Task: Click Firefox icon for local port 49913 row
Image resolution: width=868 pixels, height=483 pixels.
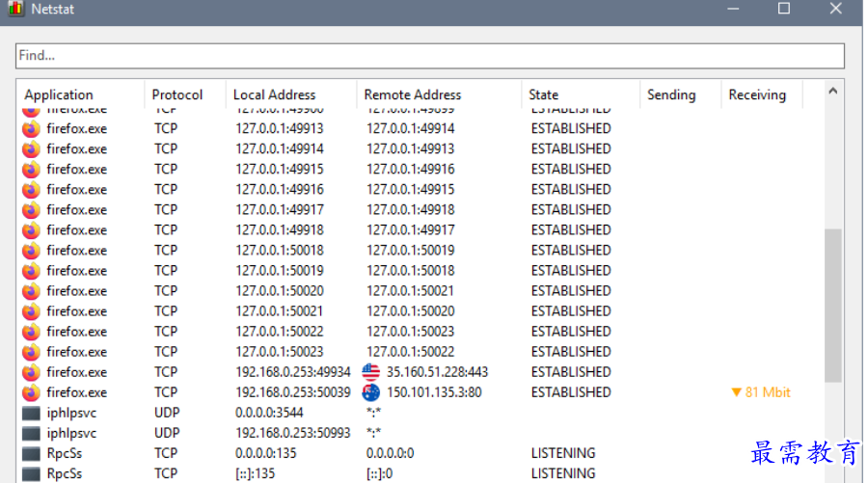Action: tap(31, 129)
